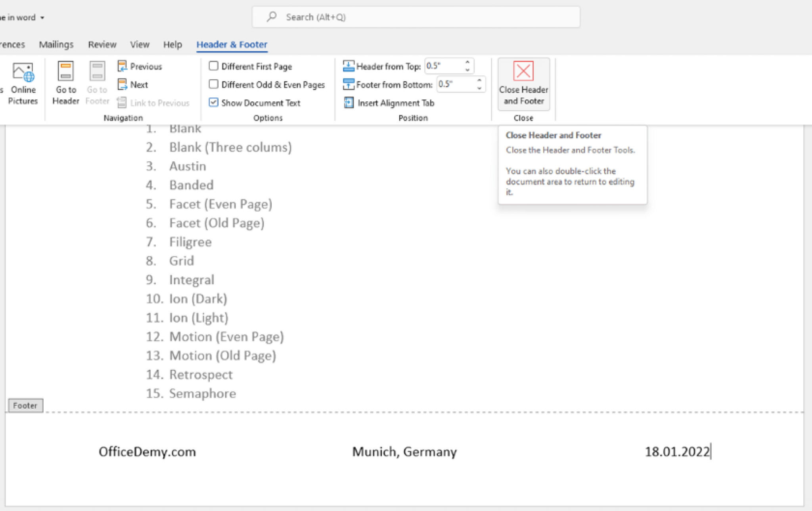
Task: Decrease Footer from Bottom value
Action: pos(479,88)
